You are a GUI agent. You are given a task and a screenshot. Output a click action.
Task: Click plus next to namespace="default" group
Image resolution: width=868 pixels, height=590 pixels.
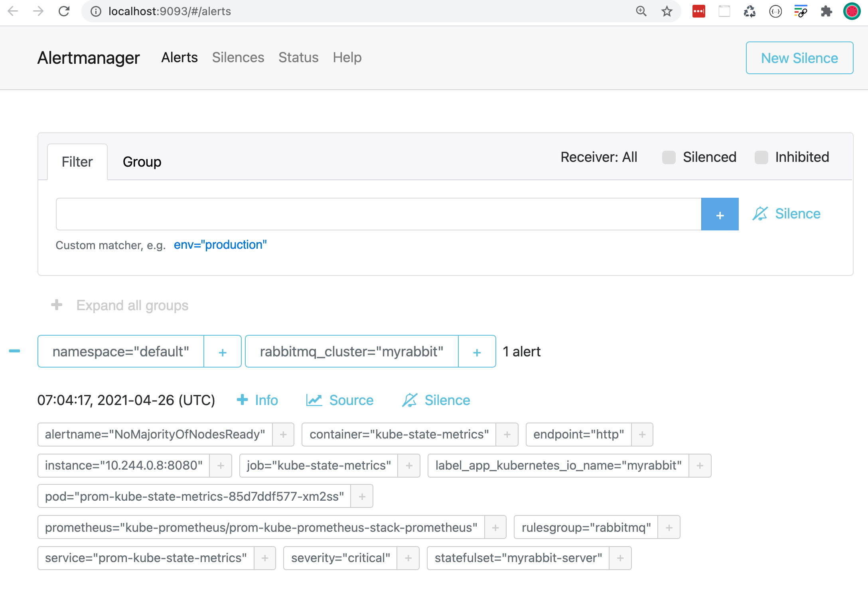pyautogui.click(x=223, y=352)
